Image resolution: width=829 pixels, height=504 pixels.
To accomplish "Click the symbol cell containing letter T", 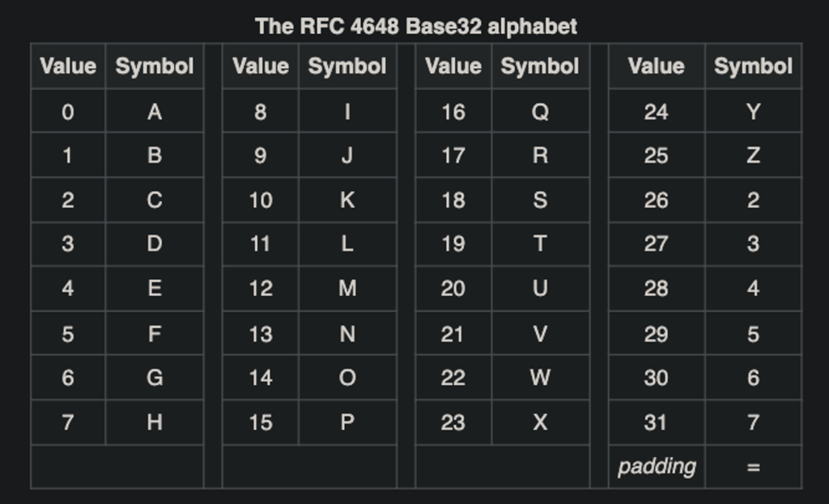I will tap(540, 244).
